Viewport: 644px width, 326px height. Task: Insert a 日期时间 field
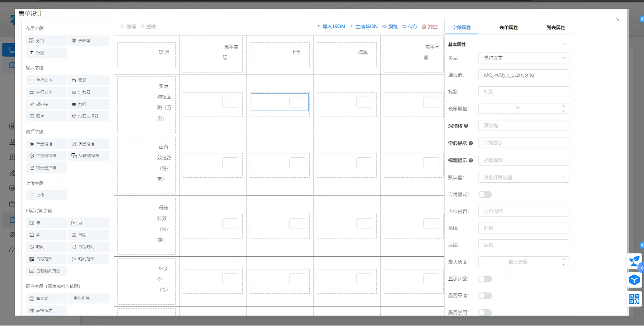(88, 247)
